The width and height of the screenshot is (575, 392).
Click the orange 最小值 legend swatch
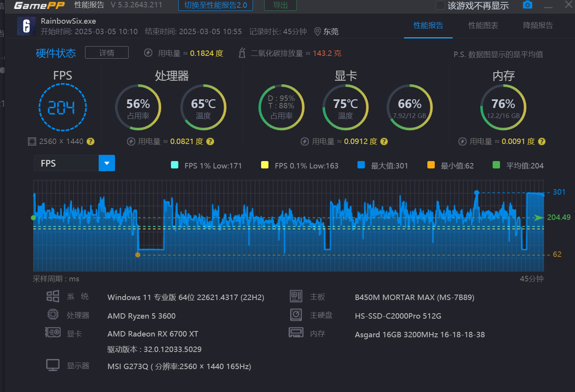click(x=431, y=165)
